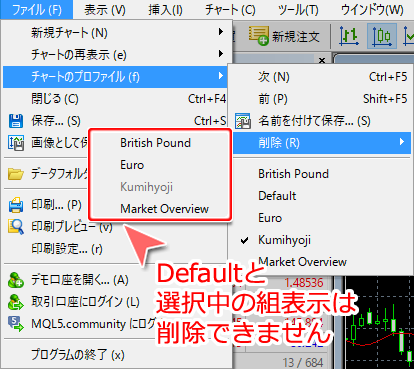Expand the 新規チャート (N) submenu
The height and width of the screenshot is (369, 414).
pyautogui.click(x=115, y=33)
